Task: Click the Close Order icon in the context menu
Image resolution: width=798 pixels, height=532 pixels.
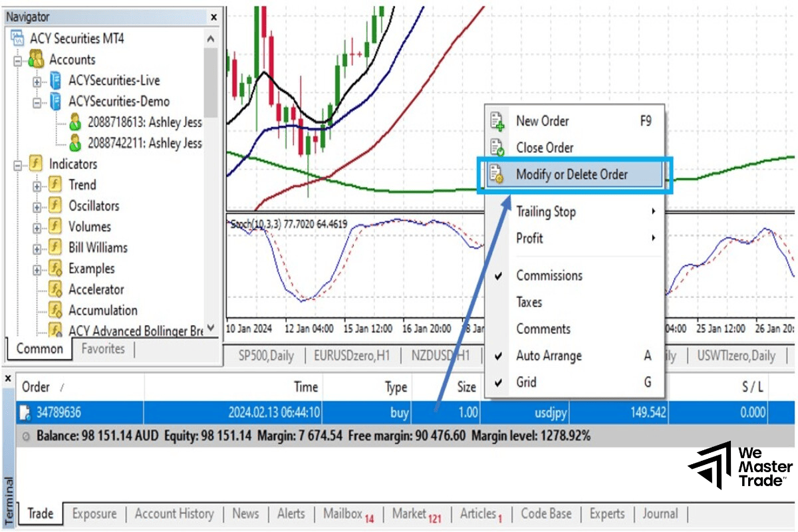Action: tap(496, 147)
